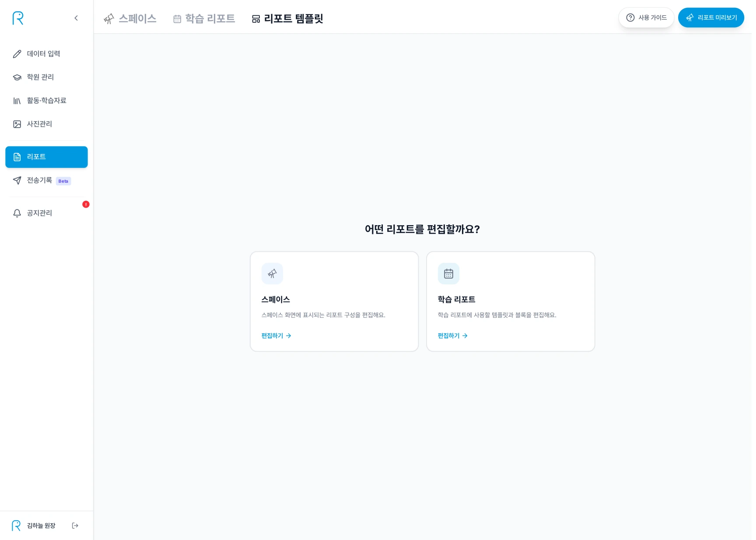Open 공지관리 from the sidebar
756x540 pixels.
pos(46,213)
